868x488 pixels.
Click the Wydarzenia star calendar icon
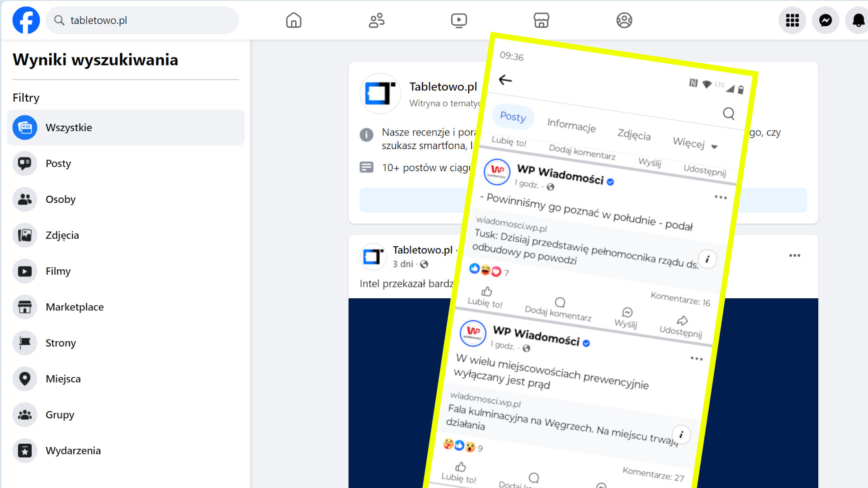coord(25,450)
